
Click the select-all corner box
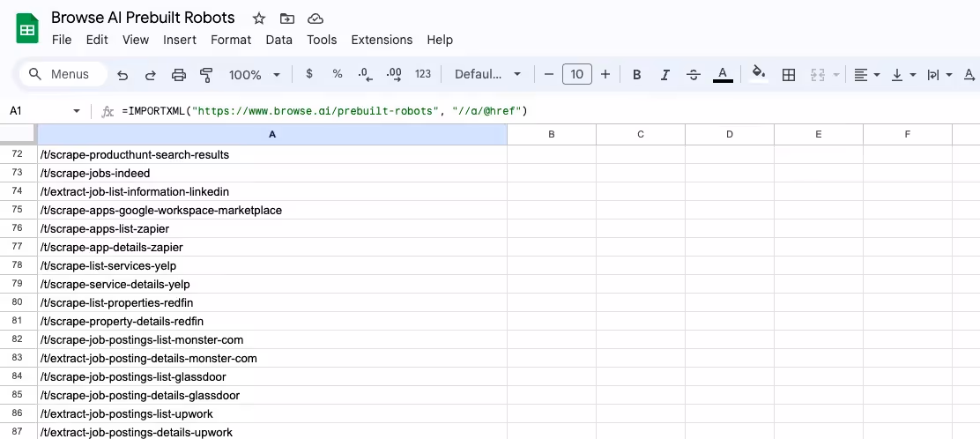click(x=19, y=134)
